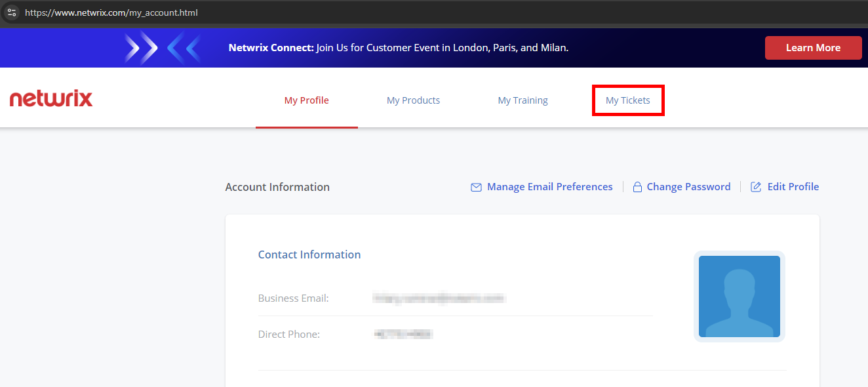Open the My Tickets tab
Screen dimensions: 868x387
coord(627,100)
